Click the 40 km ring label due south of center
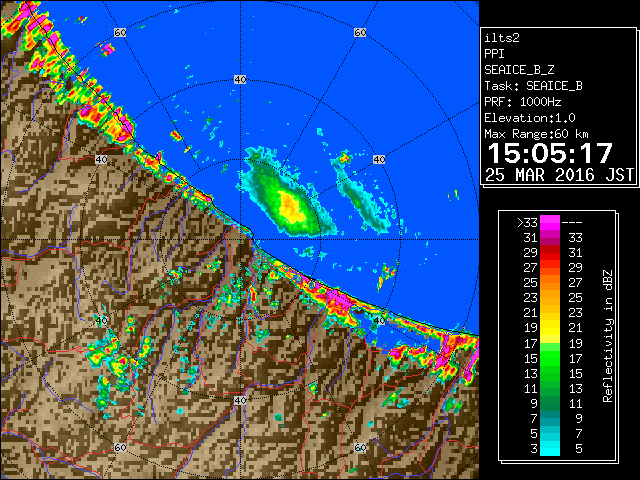 (x=240, y=400)
